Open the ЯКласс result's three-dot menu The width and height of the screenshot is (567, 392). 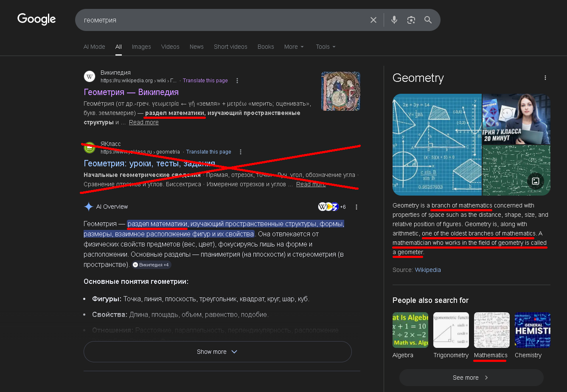pyautogui.click(x=241, y=152)
